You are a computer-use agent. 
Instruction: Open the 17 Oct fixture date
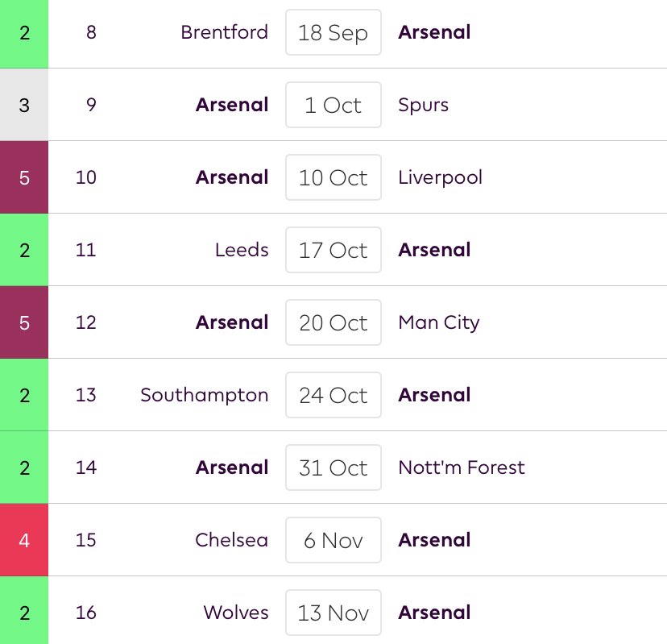(x=333, y=251)
